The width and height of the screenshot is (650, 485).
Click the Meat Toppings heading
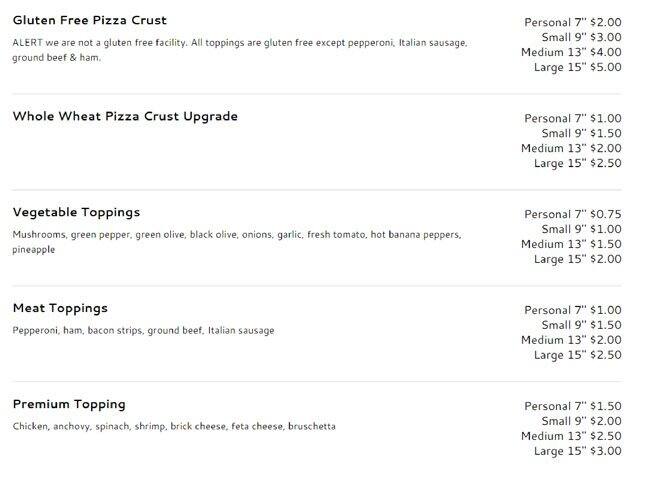pos(60,308)
